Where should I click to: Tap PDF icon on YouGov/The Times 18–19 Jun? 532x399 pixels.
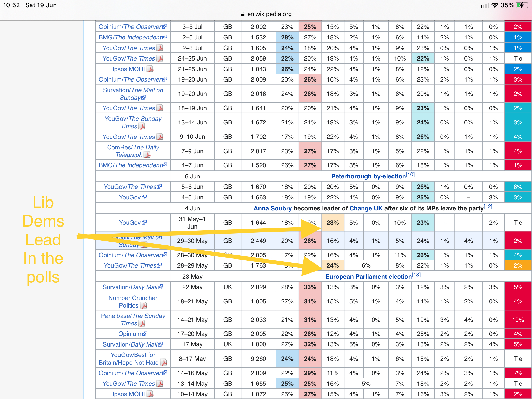click(160, 108)
